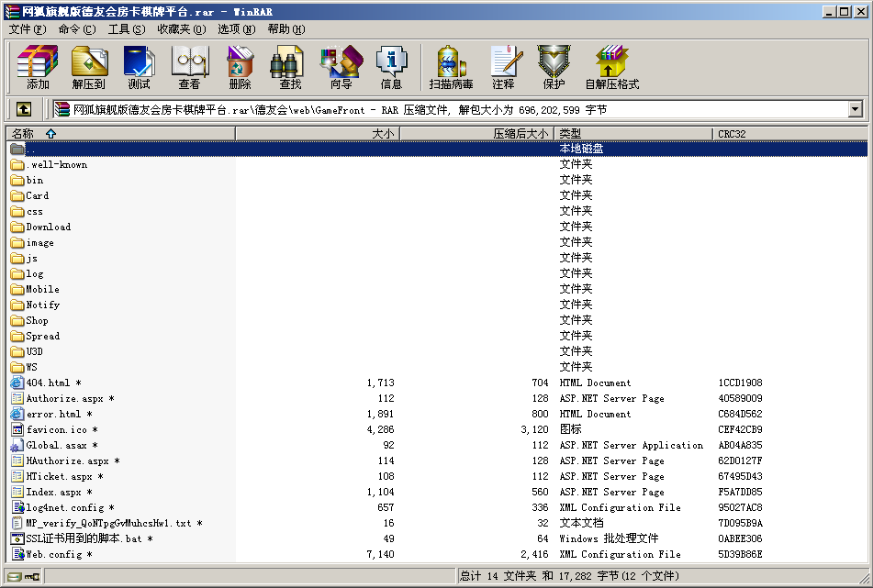The height and width of the screenshot is (588, 873).
Task: Click the Delete (删除) toolbar icon
Action: point(240,67)
